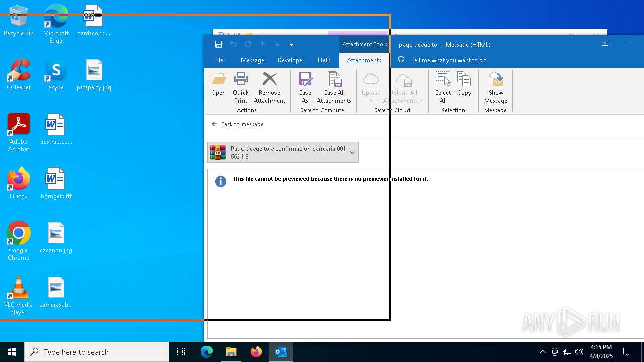Select camerasub... image file on desktop
Screen dimensions: 644x362
[x=56, y=293]
